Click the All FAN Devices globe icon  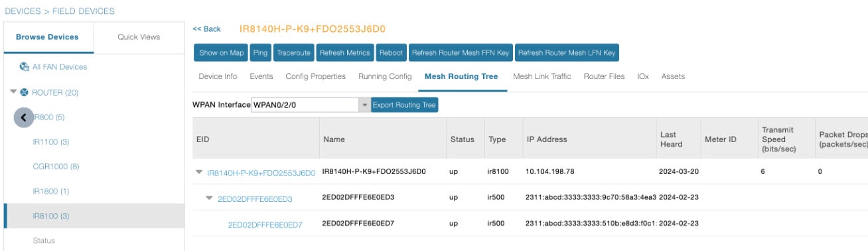click(x=25, y=67)
